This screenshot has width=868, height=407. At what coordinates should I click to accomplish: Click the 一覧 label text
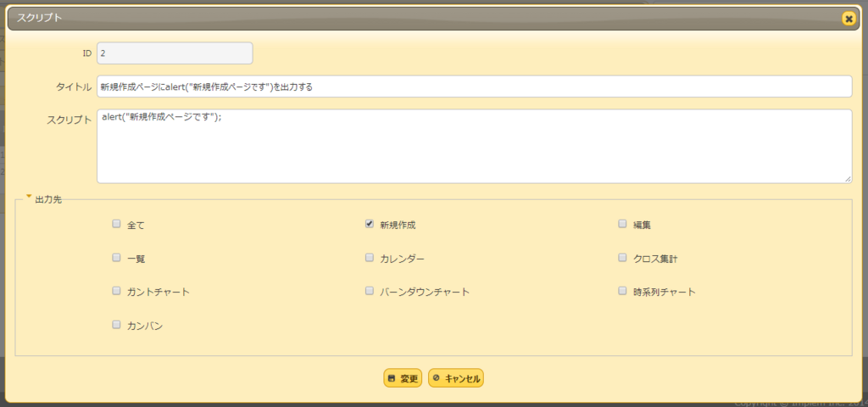136,259
